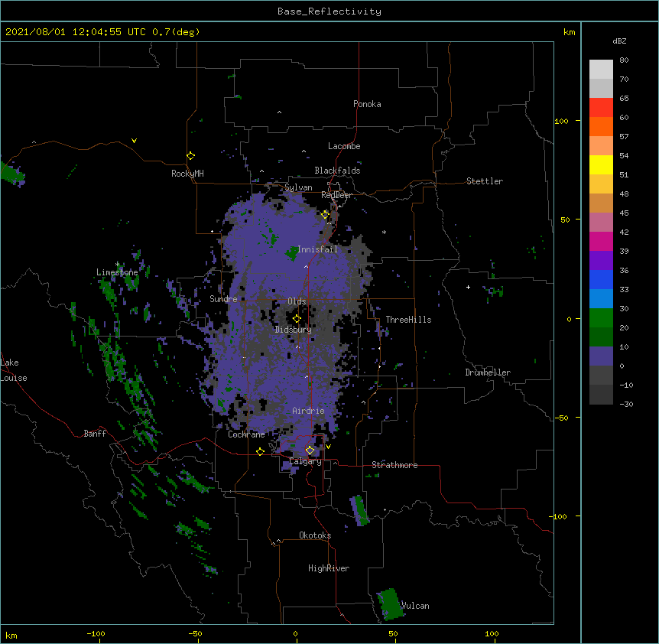Click the Airdrie town label

pyautogui.click(x=309, y=411)
